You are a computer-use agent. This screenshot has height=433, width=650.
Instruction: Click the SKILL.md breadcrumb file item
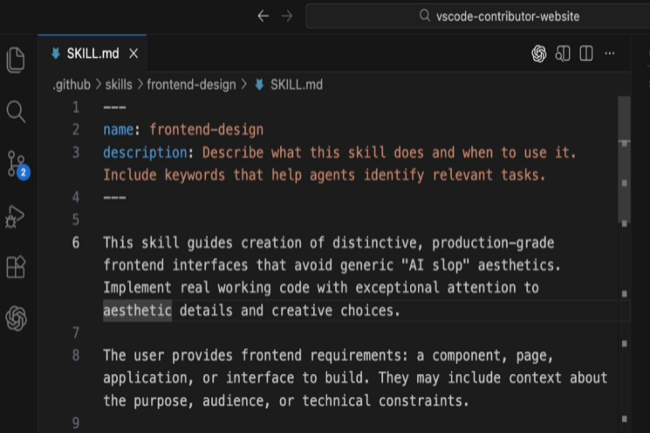click(x=288, y=85)
